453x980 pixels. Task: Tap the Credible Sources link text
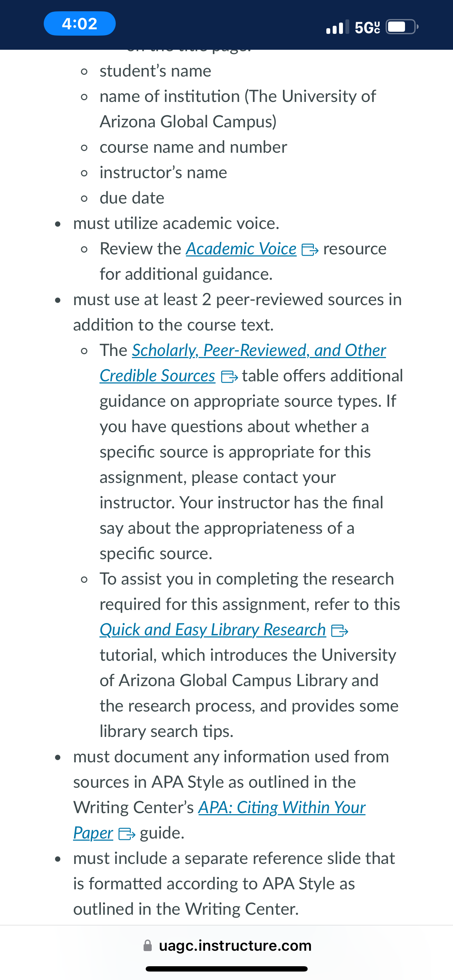157,376
